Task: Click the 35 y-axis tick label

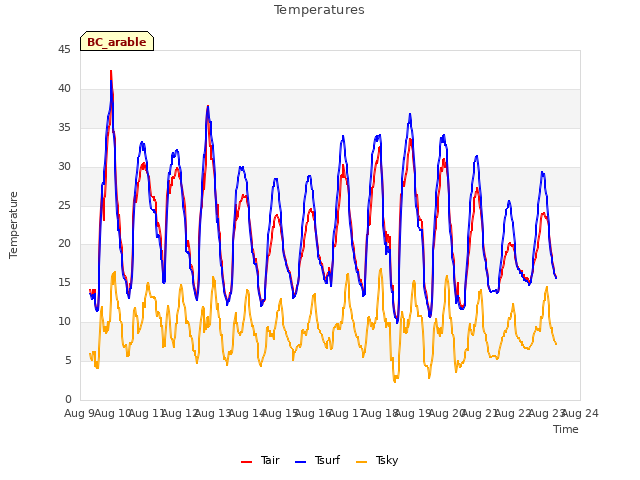Action: point(64,128)
